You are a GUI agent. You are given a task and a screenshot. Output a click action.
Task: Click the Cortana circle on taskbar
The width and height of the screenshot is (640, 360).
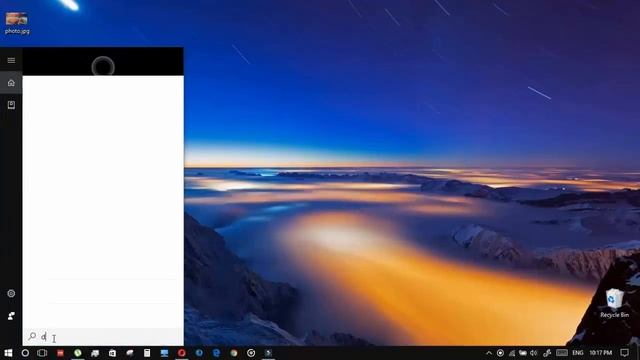[25, 353]
